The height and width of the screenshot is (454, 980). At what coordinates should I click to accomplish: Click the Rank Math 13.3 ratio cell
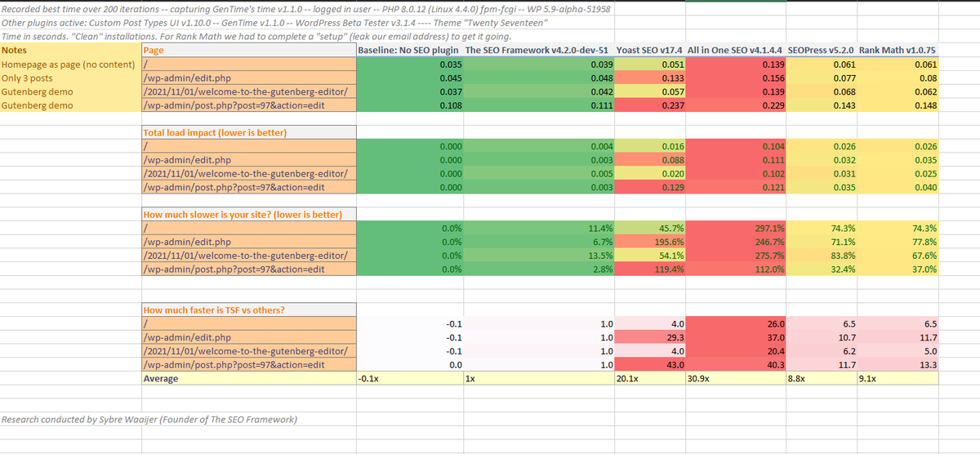click(x=898, y=365)
